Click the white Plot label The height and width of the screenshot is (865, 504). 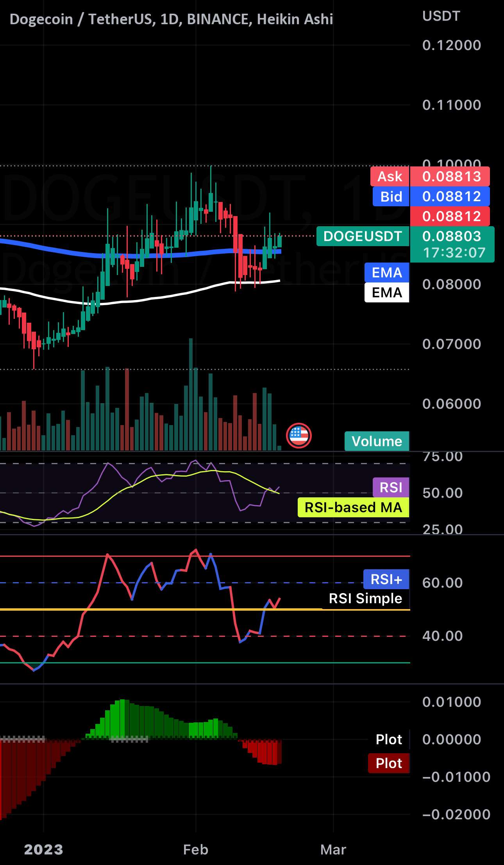coord(389,739)
